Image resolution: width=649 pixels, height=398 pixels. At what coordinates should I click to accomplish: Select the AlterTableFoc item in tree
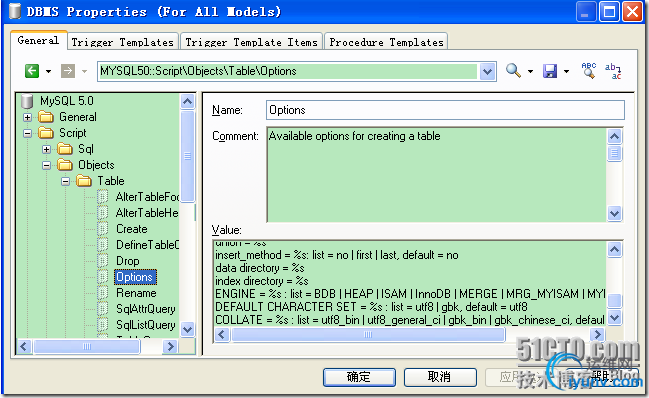point(147,197)
